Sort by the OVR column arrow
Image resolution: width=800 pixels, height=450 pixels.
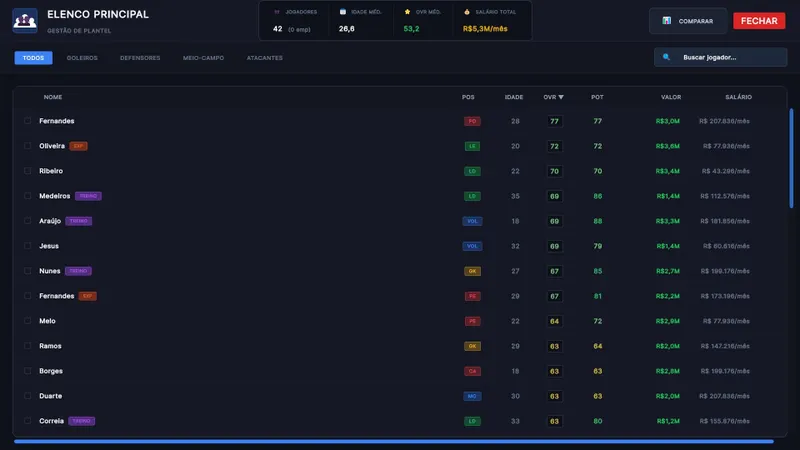click(x=561, y=97)
